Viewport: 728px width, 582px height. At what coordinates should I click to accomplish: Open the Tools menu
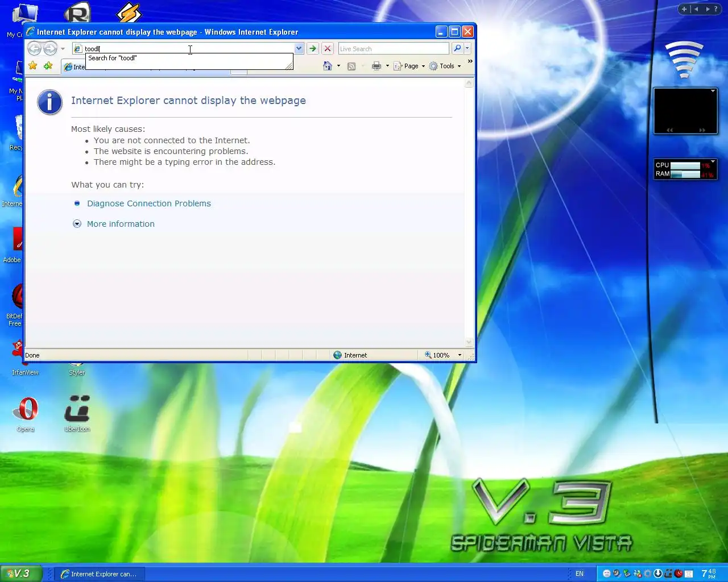[445, 66]
